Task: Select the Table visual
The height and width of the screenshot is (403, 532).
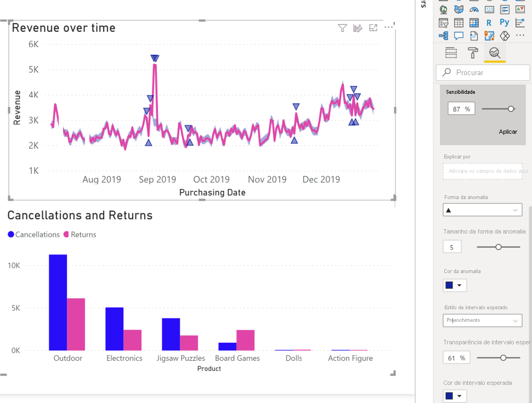Action: (459, 22)
